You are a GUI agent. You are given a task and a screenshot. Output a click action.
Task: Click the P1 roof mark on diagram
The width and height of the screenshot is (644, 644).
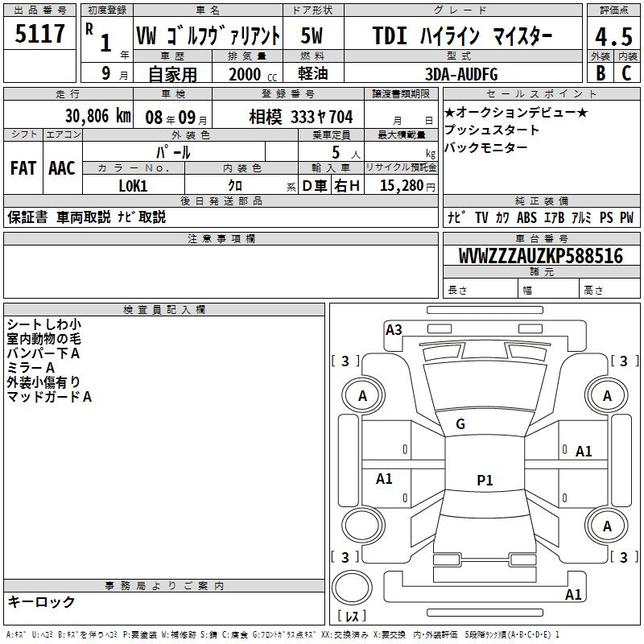tap(485, 480)
